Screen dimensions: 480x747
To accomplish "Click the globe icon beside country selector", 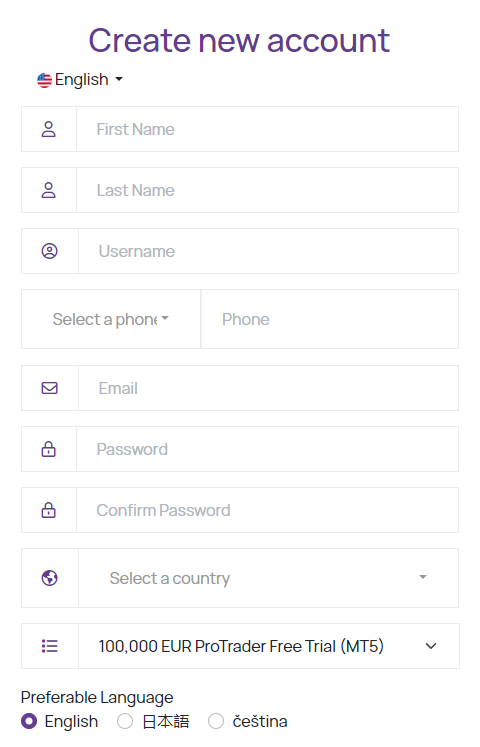I will [50, 578].
